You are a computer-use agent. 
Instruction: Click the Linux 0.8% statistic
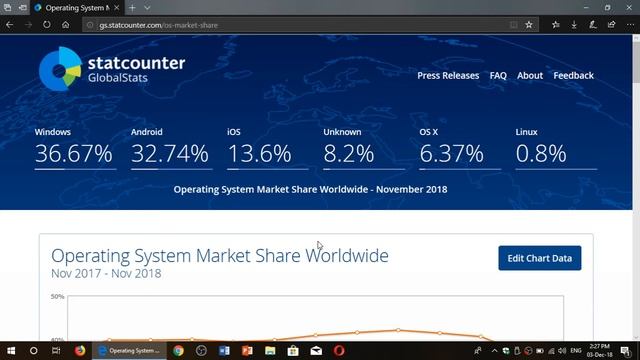point(556,149)
